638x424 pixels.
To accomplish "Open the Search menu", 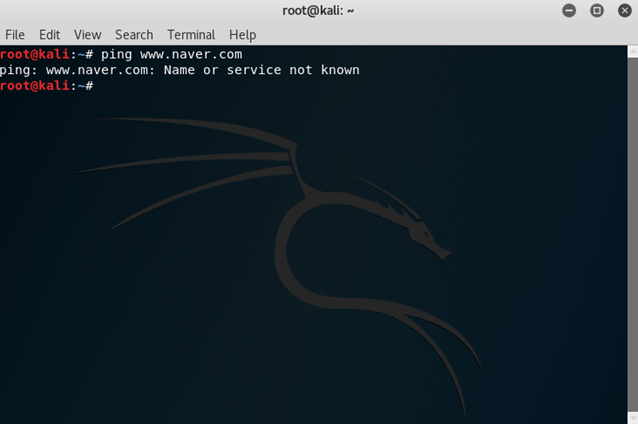I will tap(134, 35).
